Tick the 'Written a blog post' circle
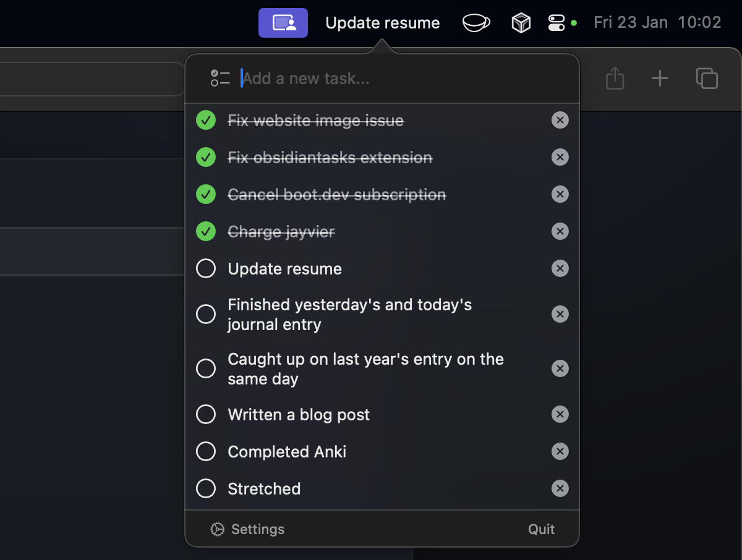Screen dimensions: 742x560 (x=206, y=415)
